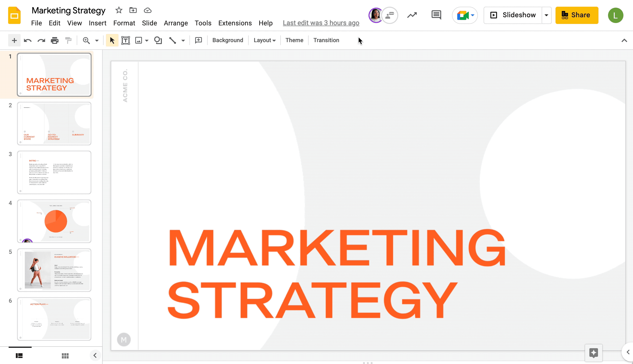Click the print button
Screen dimensions: 633x364
55,40
